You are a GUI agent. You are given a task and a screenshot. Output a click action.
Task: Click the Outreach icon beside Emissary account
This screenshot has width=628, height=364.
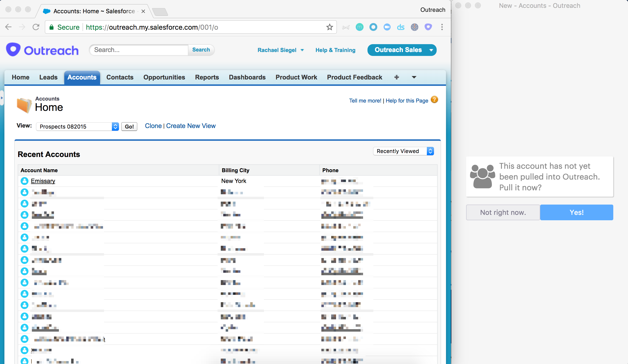point(25,181)
